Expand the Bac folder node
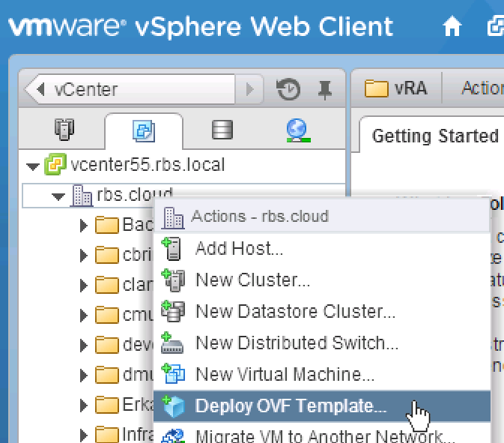The width and height of the screenshot is (504, 443). click(84, 226)
